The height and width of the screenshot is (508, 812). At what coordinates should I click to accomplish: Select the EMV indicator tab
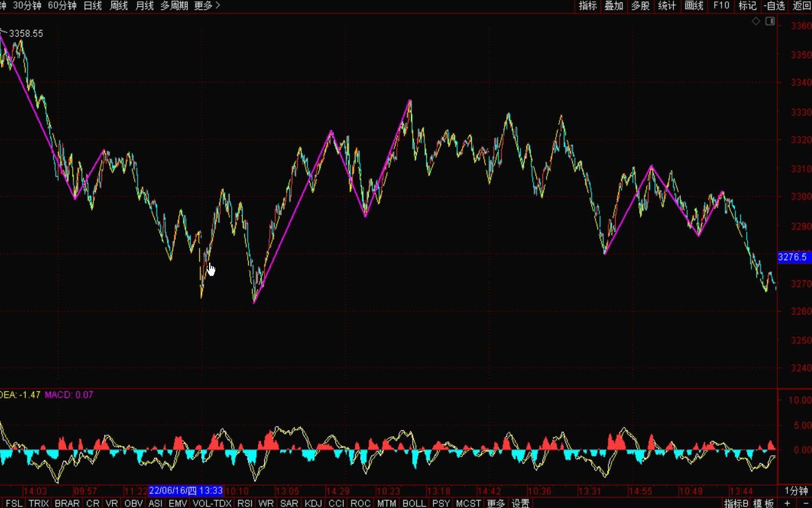point(177,503)
